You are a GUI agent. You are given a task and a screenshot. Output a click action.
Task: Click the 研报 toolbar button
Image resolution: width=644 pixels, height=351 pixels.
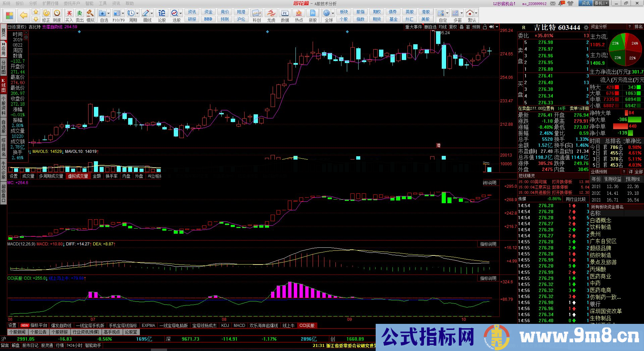point(192,19)
